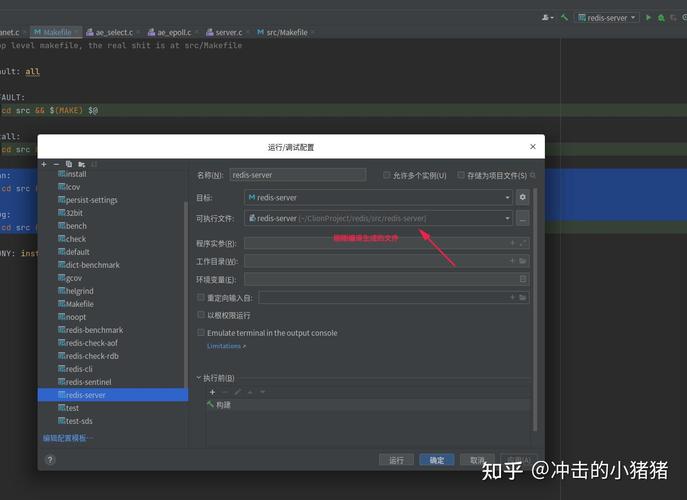Enable Emulate terminal in the output console
687x500 pixels.
click(x=201, y=333)
